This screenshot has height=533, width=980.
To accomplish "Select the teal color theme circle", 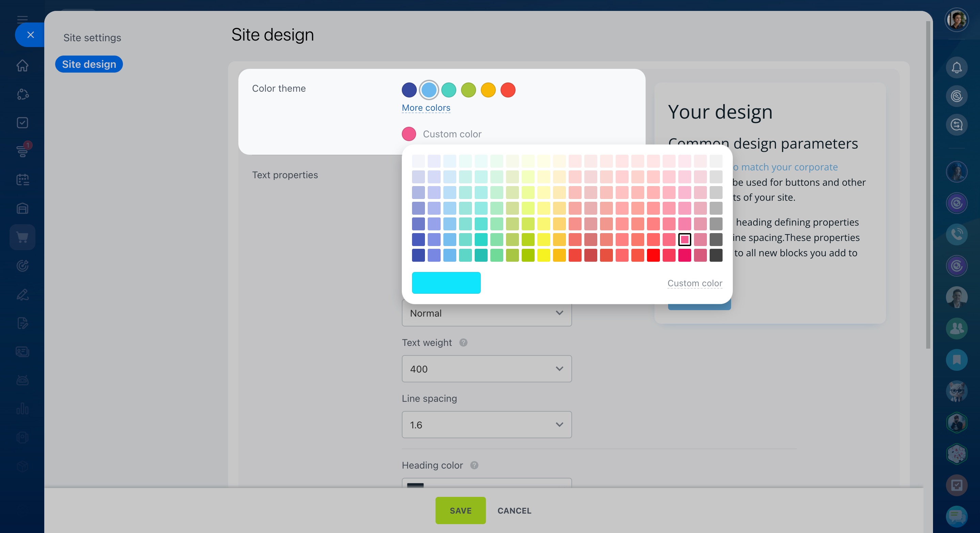I will [x=448, y=90].
